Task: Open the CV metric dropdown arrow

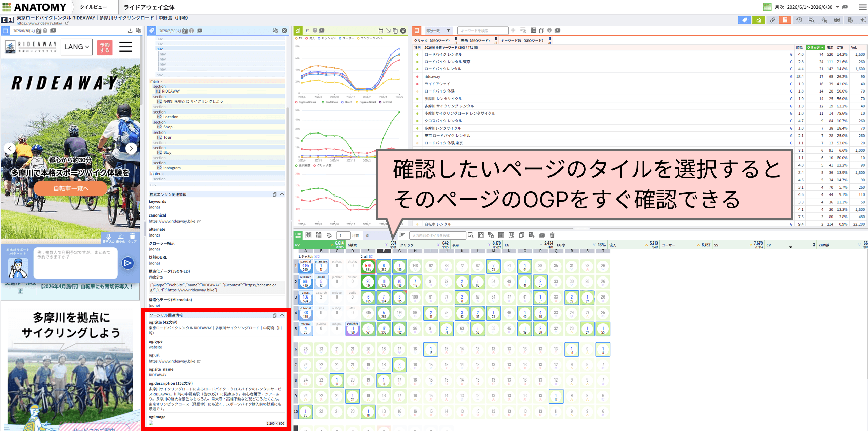Action: pos(790,247)
